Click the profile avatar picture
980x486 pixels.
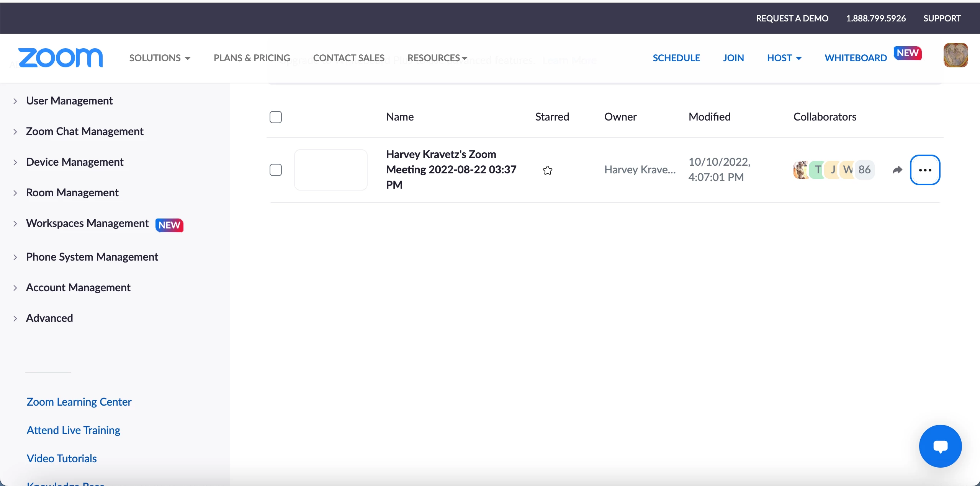coord(955,55)
